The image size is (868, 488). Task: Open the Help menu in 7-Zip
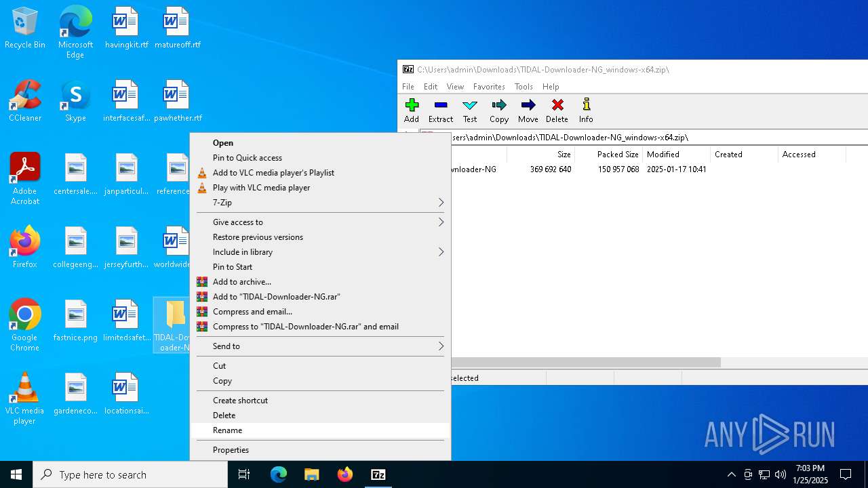pyautogui.click(x=551, y=87)
